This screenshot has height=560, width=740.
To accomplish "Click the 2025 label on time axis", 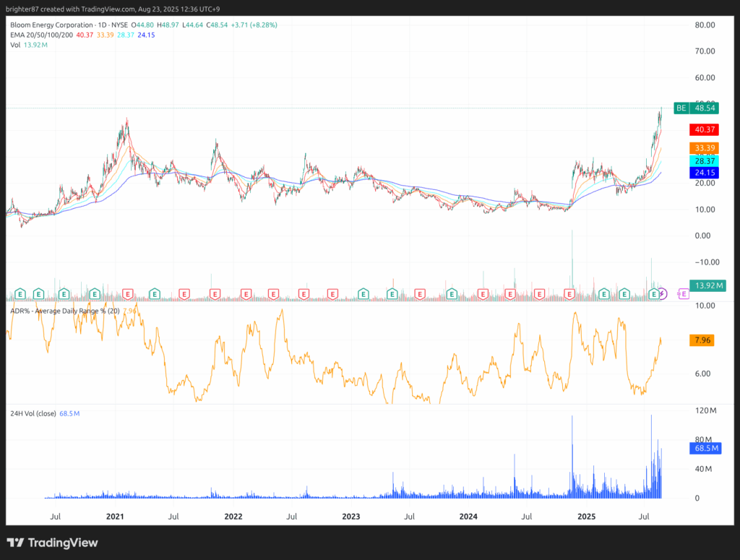I will 586,517.
